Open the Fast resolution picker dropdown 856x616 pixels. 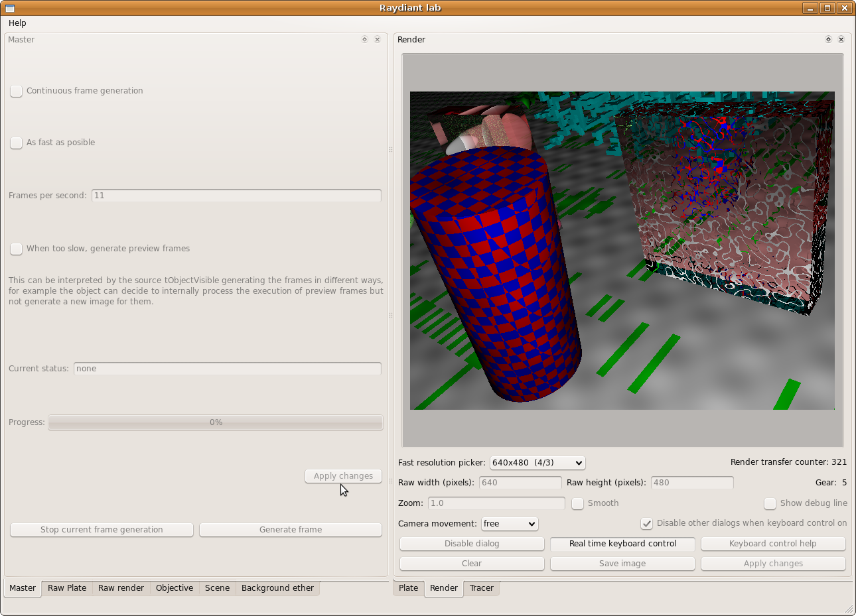click(x=537, y=463)
